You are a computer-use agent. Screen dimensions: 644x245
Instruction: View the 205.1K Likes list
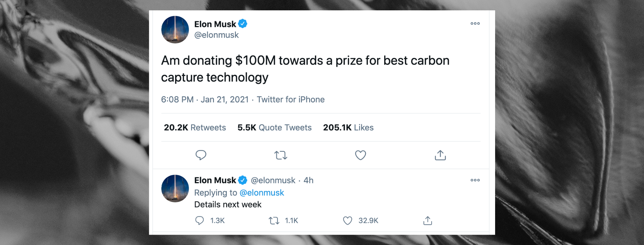tap(348, 128)
